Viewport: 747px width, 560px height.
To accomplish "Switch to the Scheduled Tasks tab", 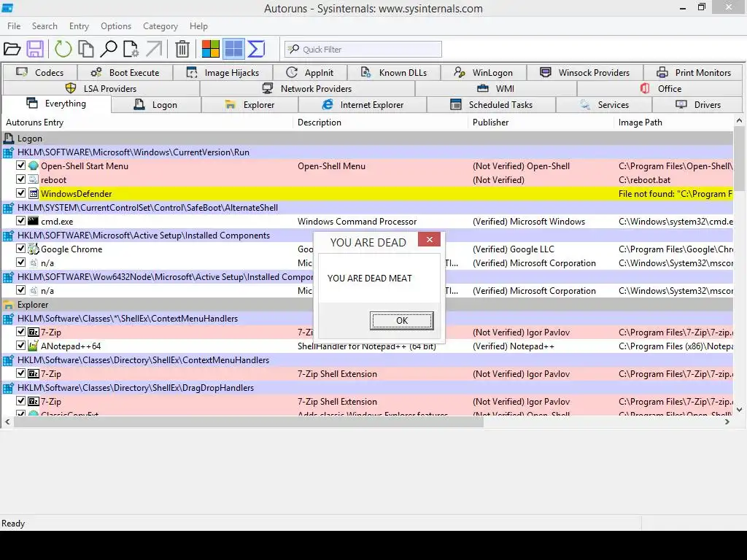I will click(491, 105).
